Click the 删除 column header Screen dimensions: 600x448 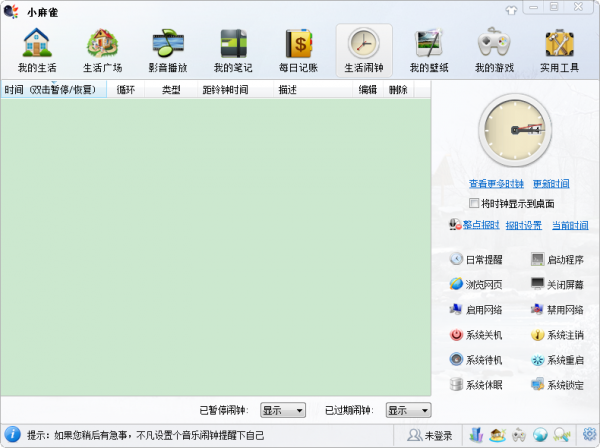click(398, 90)
